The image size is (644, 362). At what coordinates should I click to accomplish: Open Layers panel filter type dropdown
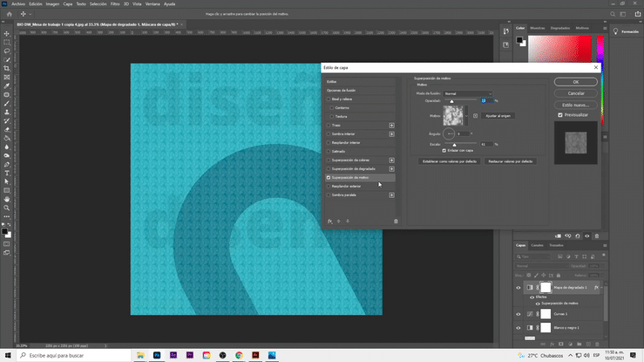(x=532, y=256)
